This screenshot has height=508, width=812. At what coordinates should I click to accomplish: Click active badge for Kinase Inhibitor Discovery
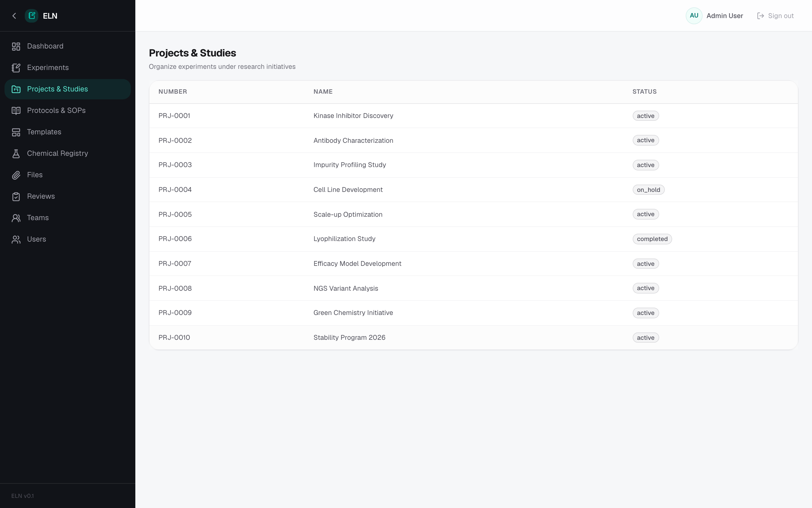646,116
